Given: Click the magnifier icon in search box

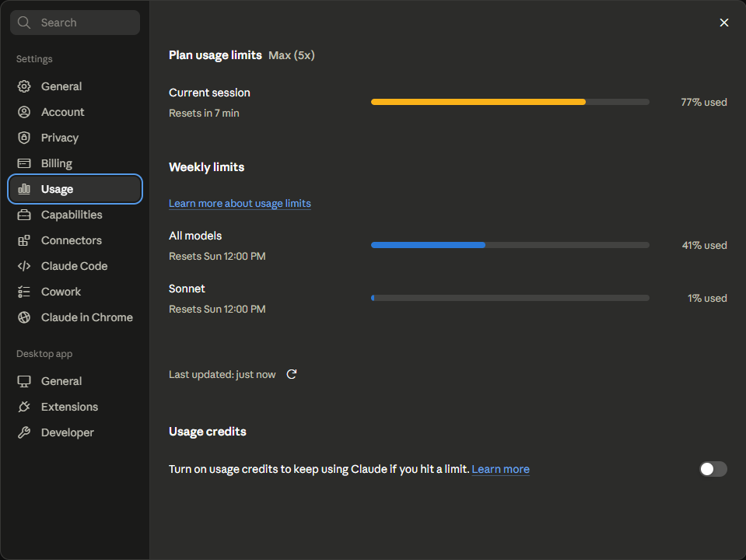Looking at the screenshot, I should 24,23.
